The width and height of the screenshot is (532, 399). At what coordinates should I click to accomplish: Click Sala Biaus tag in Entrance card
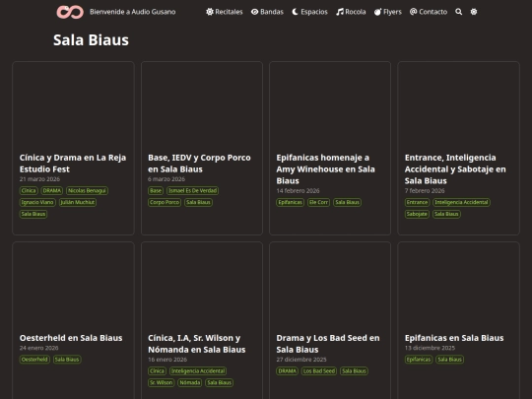pos(446,214)
